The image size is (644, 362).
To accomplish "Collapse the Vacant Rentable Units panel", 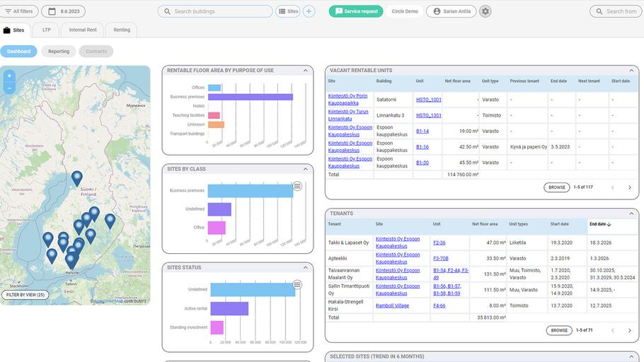I will tap(631, 71).
